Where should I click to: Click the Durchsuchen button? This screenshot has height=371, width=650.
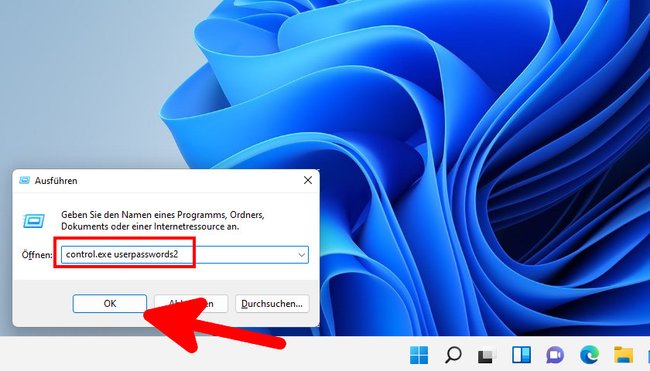[272, 303]
